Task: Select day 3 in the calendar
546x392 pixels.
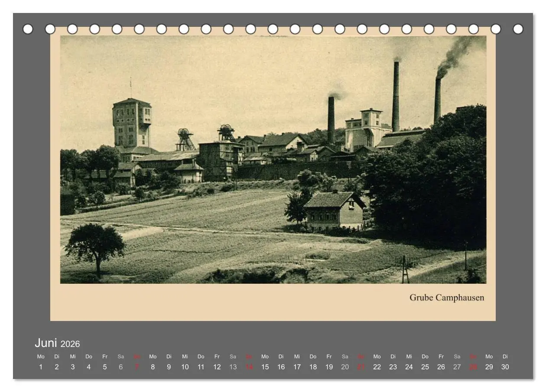Action: pyautogui.click(x=73, y=367)
